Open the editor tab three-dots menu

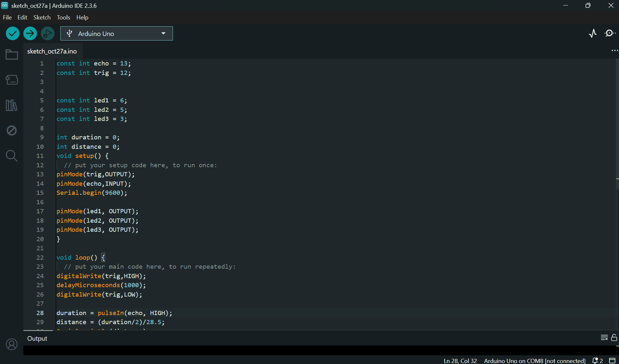pos(614,51)
